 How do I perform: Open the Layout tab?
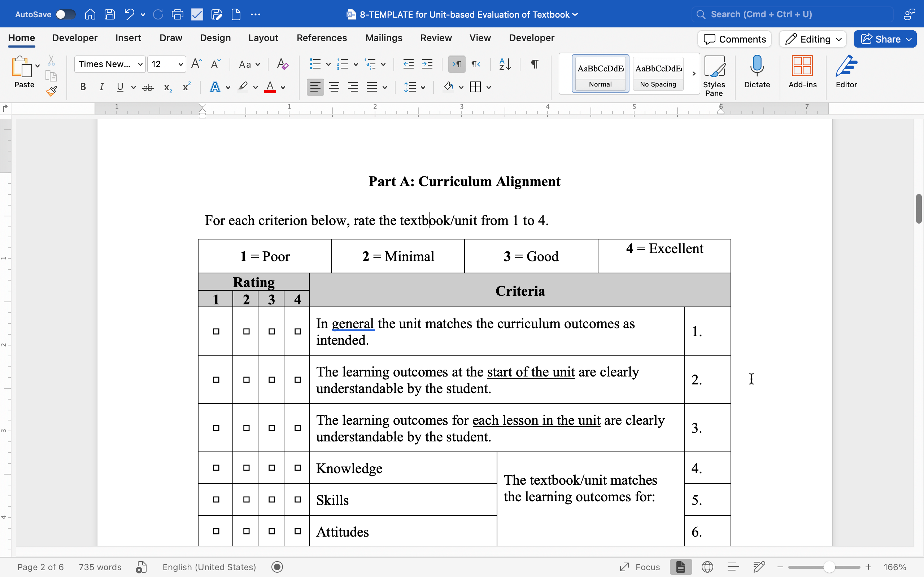(x=263, y=38)
